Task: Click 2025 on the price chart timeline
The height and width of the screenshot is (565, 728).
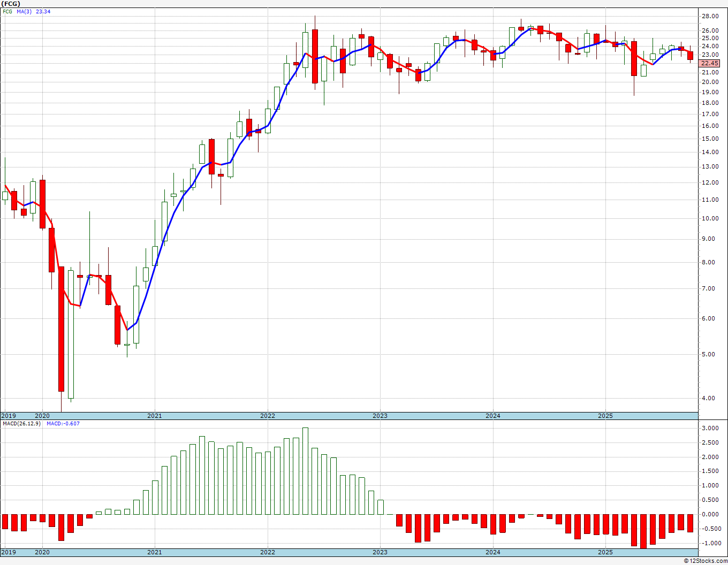Action: click(605, 416)
